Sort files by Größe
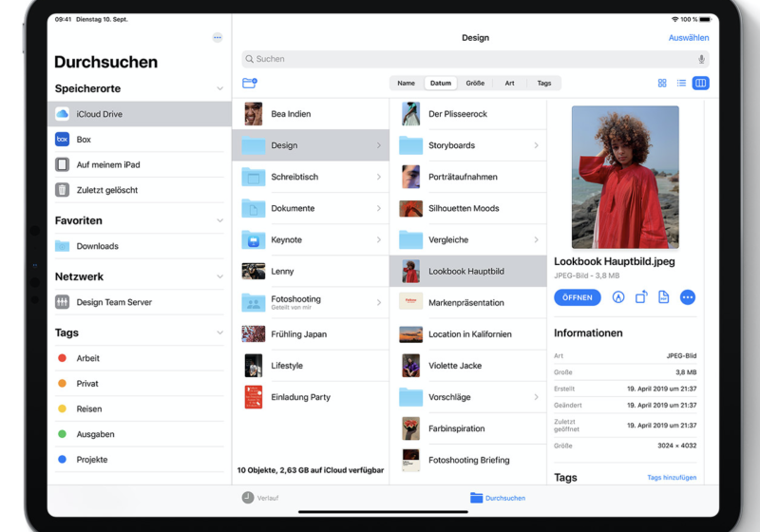 pyautogui.click(x=475, y=84)
